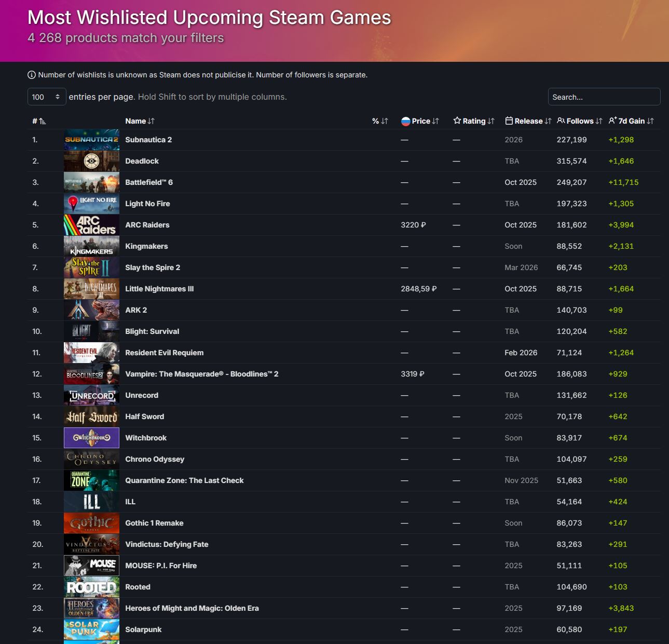The height and width of the screenshot is (644, 669).
Task: Sort by the rank number column
Action: (39, 121)
